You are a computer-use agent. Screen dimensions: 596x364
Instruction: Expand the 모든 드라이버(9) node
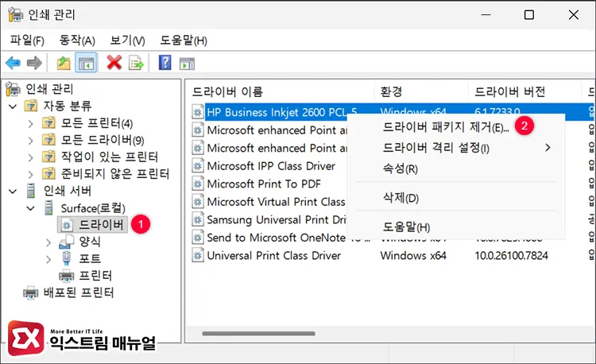coord(30,141)
